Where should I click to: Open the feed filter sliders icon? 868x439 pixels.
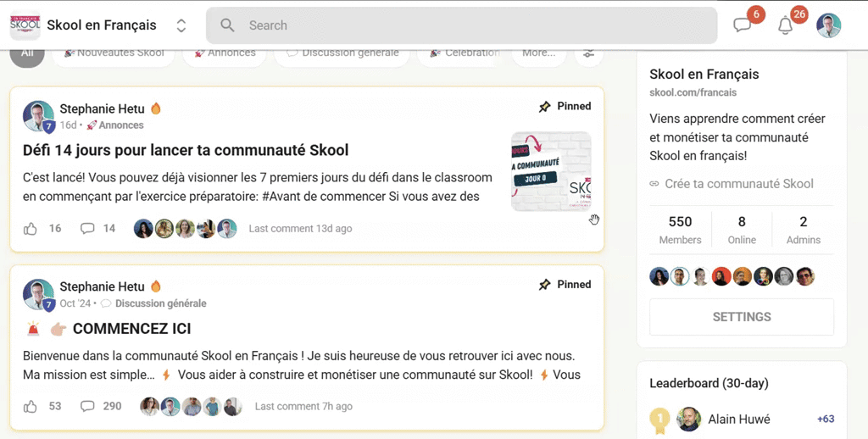588,53
